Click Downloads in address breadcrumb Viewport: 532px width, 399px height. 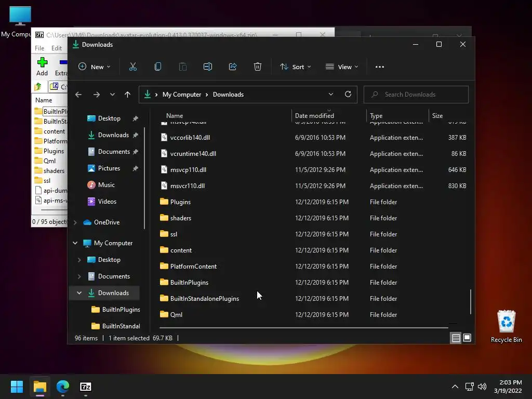tap(228, 95)
